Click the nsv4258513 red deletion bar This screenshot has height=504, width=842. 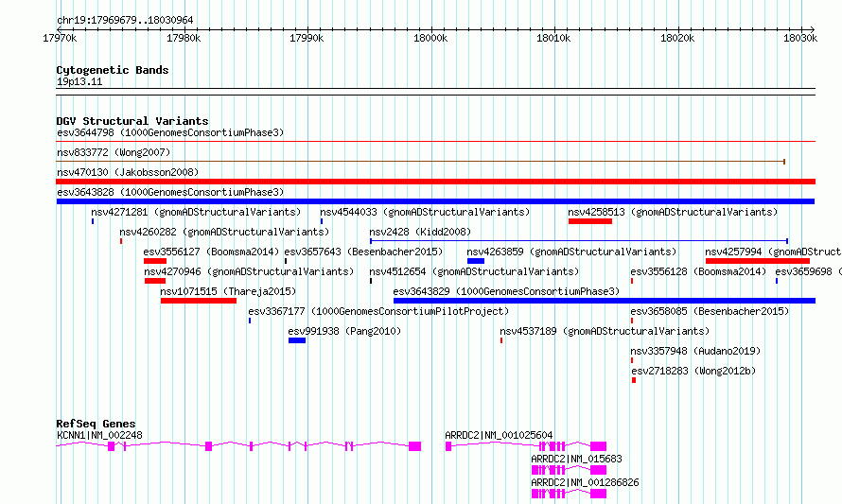[590, 221]
